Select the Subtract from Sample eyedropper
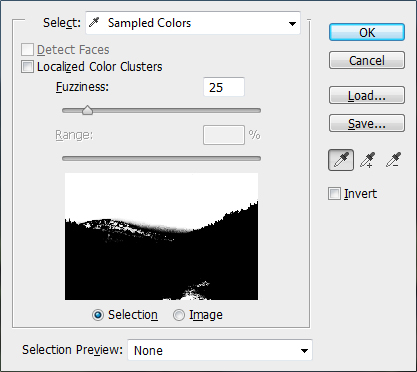The height and width of the screenshot is (372, 417). point(393,160)
